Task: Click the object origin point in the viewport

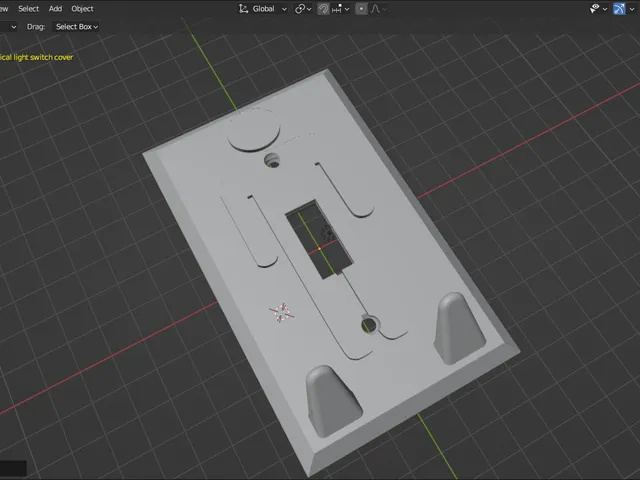Action: 319,249
